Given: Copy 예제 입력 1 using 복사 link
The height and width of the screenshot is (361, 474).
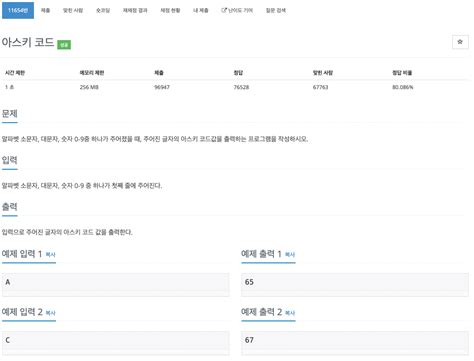Looking at the screenshot, I should (x=50, y=255).
